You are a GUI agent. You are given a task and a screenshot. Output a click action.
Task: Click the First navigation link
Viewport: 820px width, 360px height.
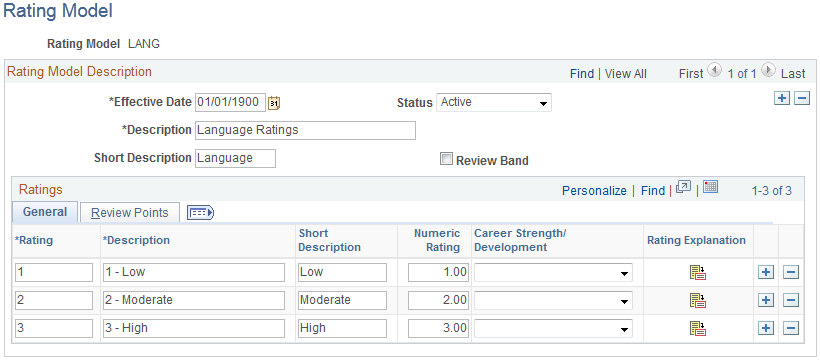point(691,74)
